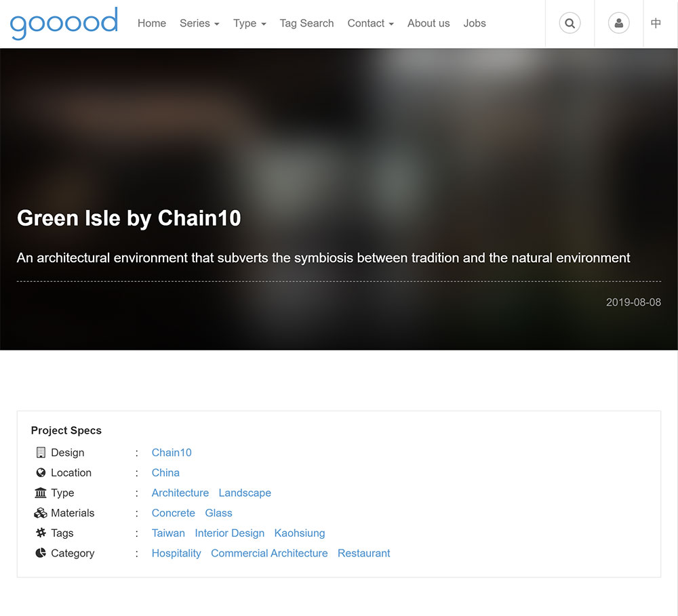Click the Project Specs heading
The height and width of the screenshot is (616, 678).
pos(66,430)
